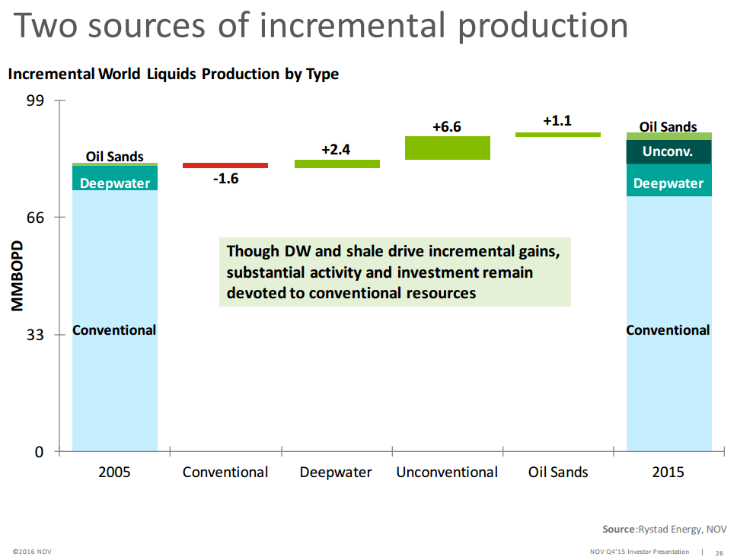Click the ©2016 NOV copyright footer
The image size is (737, 560).
tap(31, 551)
